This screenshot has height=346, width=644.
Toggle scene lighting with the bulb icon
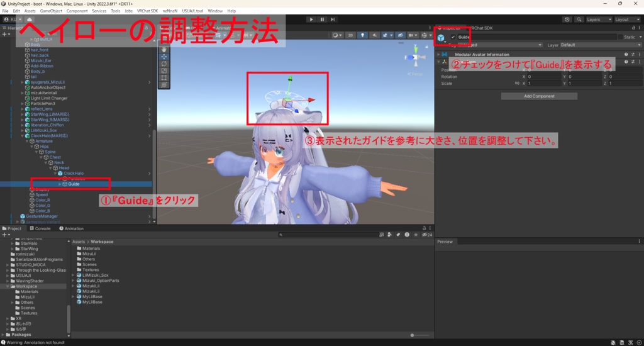tap(362, 35)
